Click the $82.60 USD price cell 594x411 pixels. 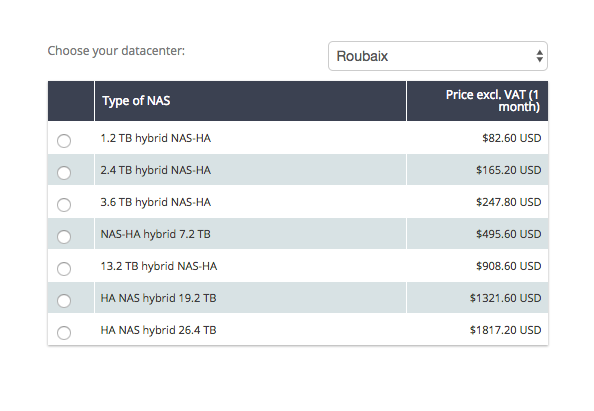click(511, 138)
